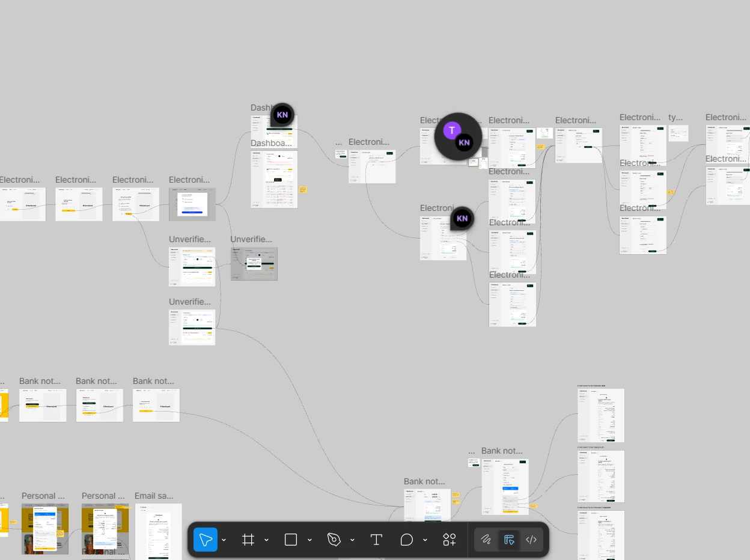Image resolution: width=750 pixels, height=560 pixels.
Task: Select the large Dashboa... frame thumbnail
Action: pyautogui.click(x=274, y=179)
